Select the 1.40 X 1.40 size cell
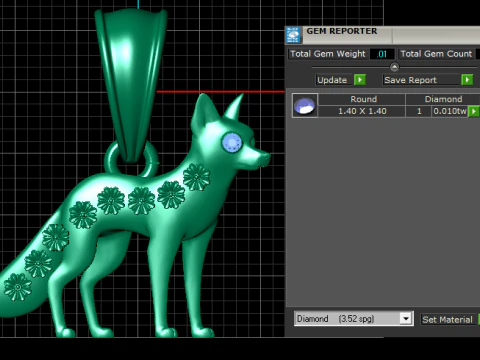The width and height of the screenshot is (480, 360). 362,111
